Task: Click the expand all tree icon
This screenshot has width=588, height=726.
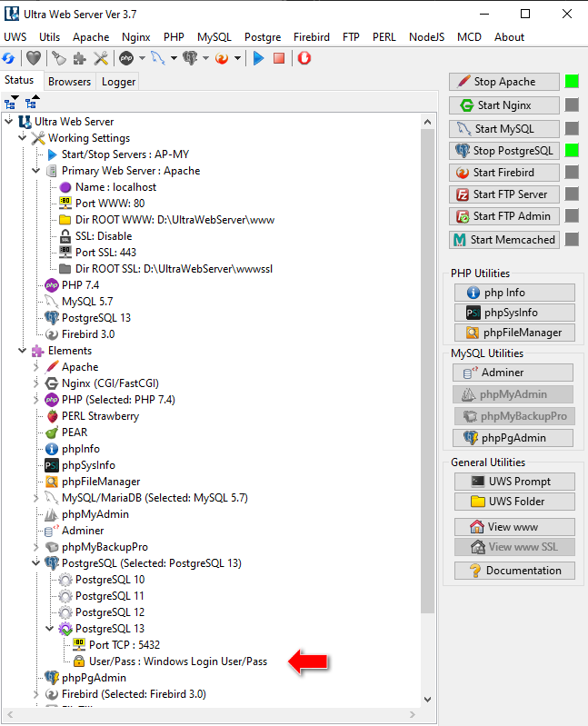Action: pos(11,102)
